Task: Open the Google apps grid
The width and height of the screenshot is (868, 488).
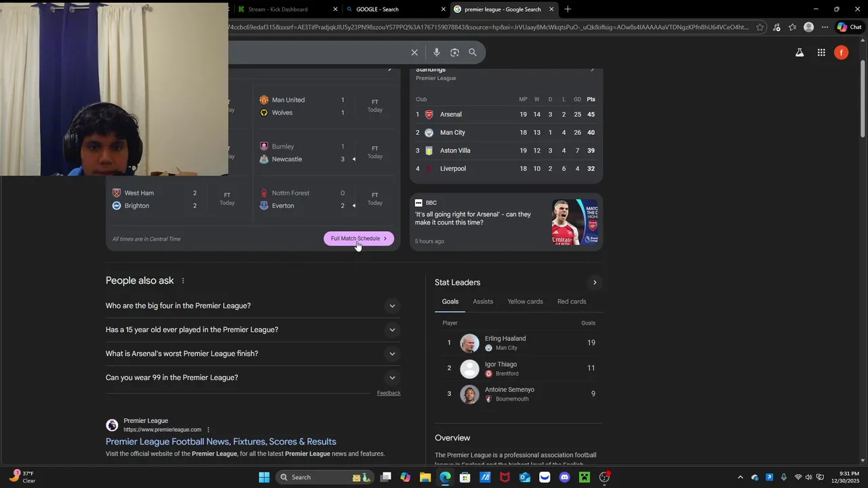Action: pyautogui.click(x=821, y=52)
